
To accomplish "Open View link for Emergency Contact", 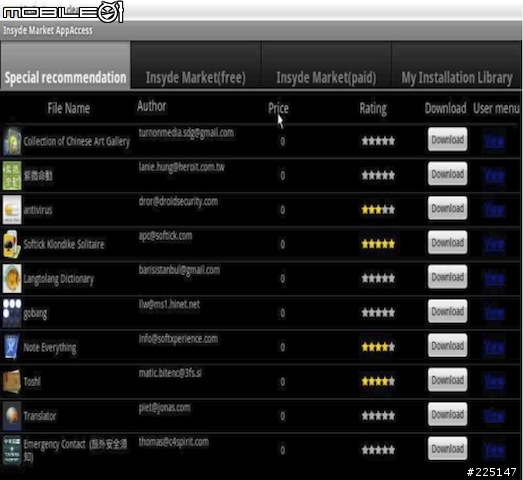I will [x=494, y=451].
